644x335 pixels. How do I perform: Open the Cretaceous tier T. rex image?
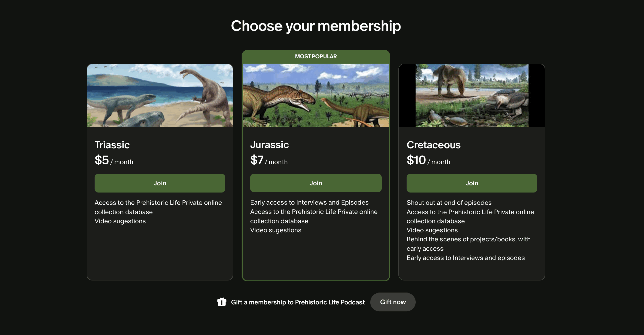coord(471,95)
